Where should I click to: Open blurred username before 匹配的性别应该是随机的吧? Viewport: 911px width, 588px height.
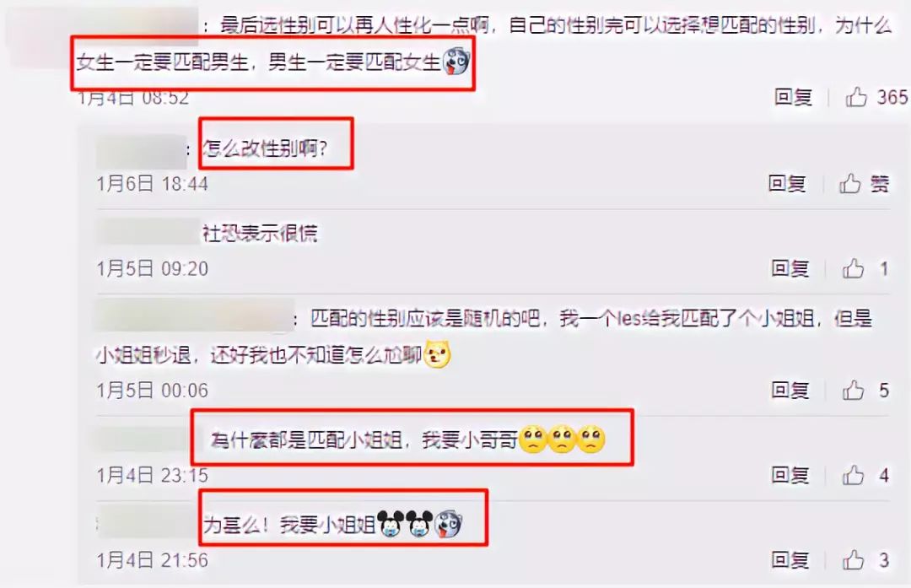195,316
